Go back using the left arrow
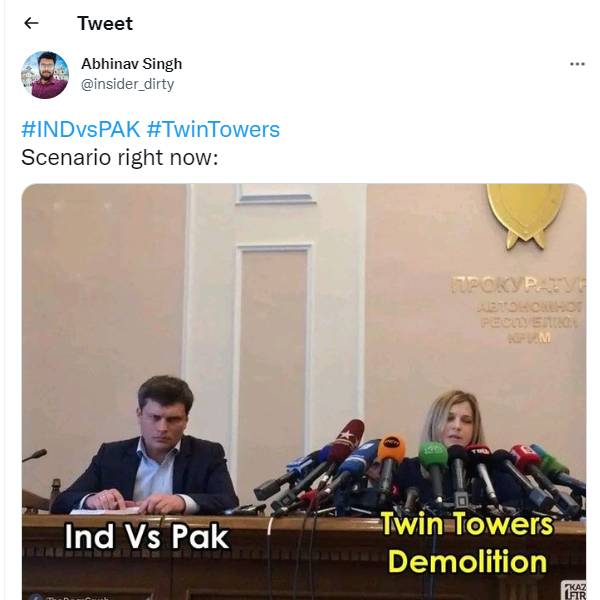Screen dimensions: 600x600 pos(31,23)
